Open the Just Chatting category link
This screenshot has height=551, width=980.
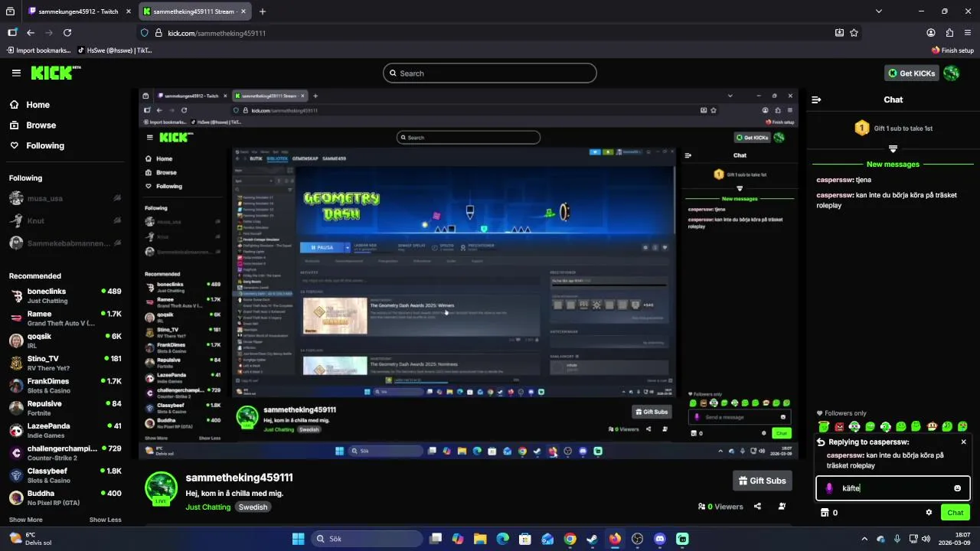(x=207, y=507)
